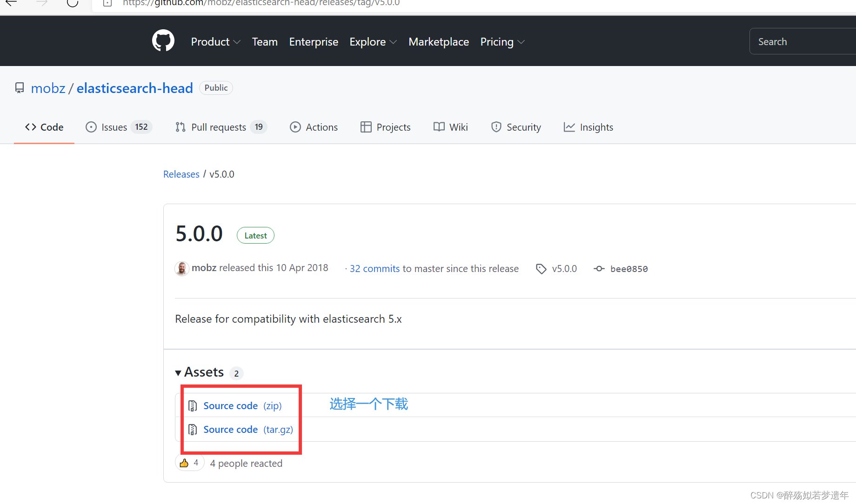The width and height of the screenshot is (856, 504).
Task: Click the browser address bar URL
Action: pos(261,3)
